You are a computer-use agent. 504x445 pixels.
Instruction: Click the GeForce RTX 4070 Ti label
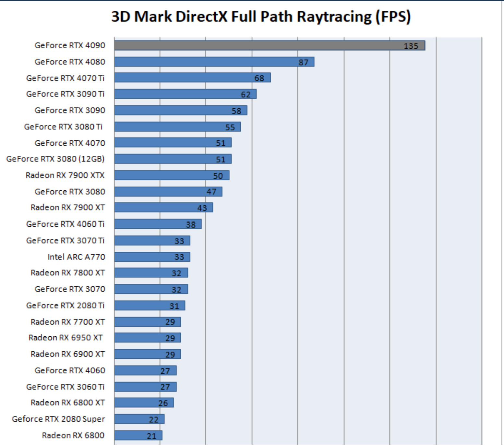[x=65, y=78]
